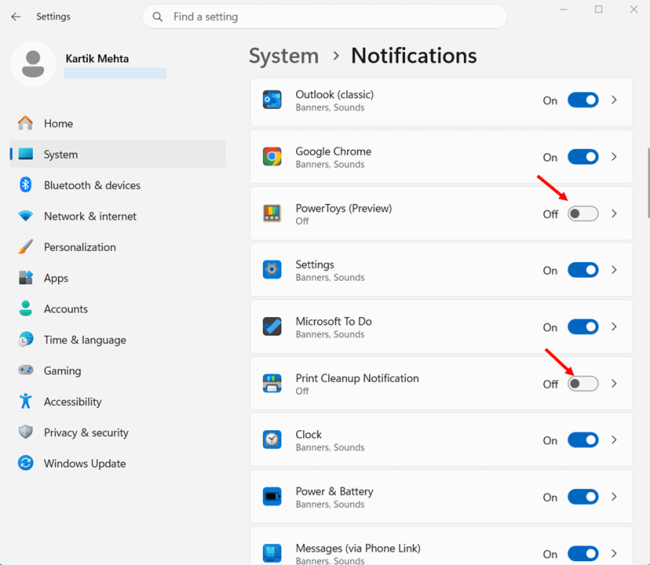Expand Clock notification row chevron
This screenshot has width=650, height=565.
[614, 440]
